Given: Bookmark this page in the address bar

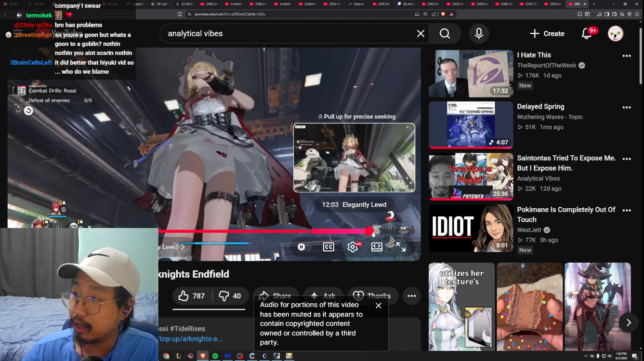Looking at the screenshot, I should [x=180, y=14].
